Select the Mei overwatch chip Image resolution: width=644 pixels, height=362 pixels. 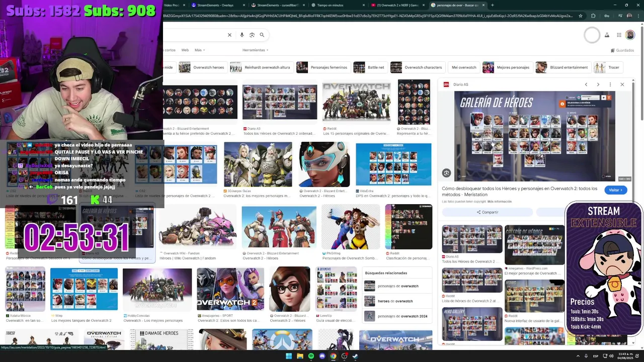coord(464,67)
